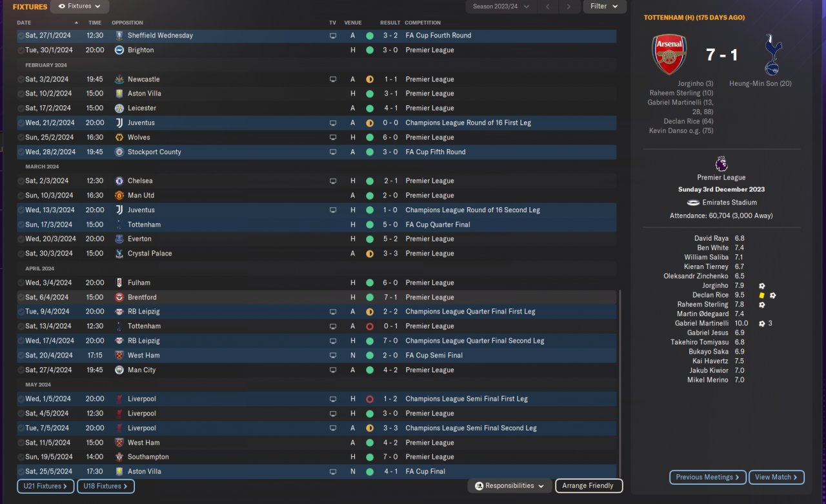Sort by the Time column header
826x504 pixels.
pos(95,23)
